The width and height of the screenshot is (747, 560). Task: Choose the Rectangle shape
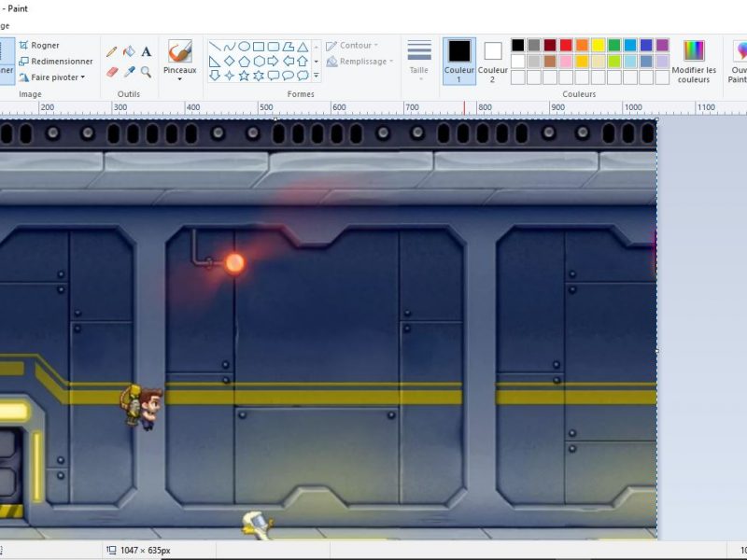[259, 47]
